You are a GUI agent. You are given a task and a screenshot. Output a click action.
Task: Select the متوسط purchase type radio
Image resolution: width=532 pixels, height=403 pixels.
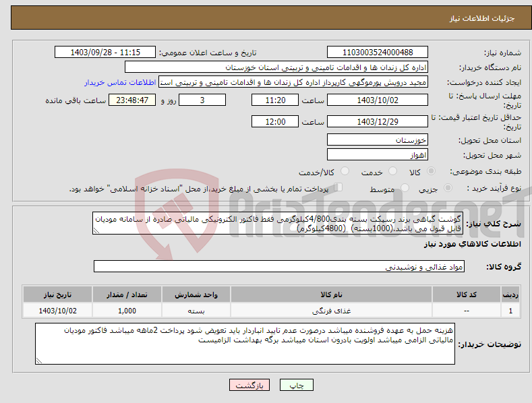(405, 187)
